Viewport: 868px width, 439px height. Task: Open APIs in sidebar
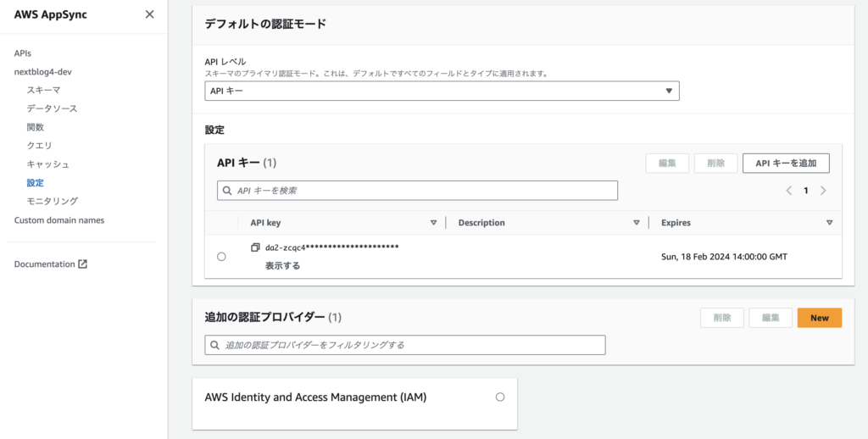pyautogui.click(x=23, y=53)
